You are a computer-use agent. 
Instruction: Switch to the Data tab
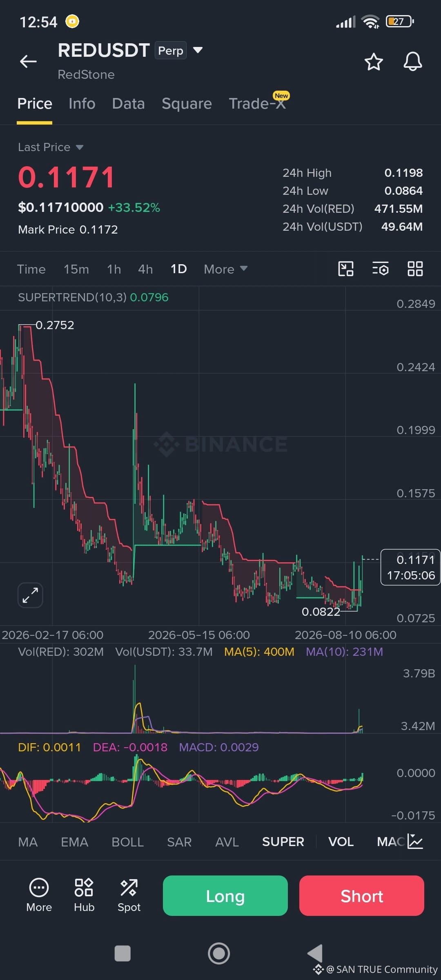(128, 104)
